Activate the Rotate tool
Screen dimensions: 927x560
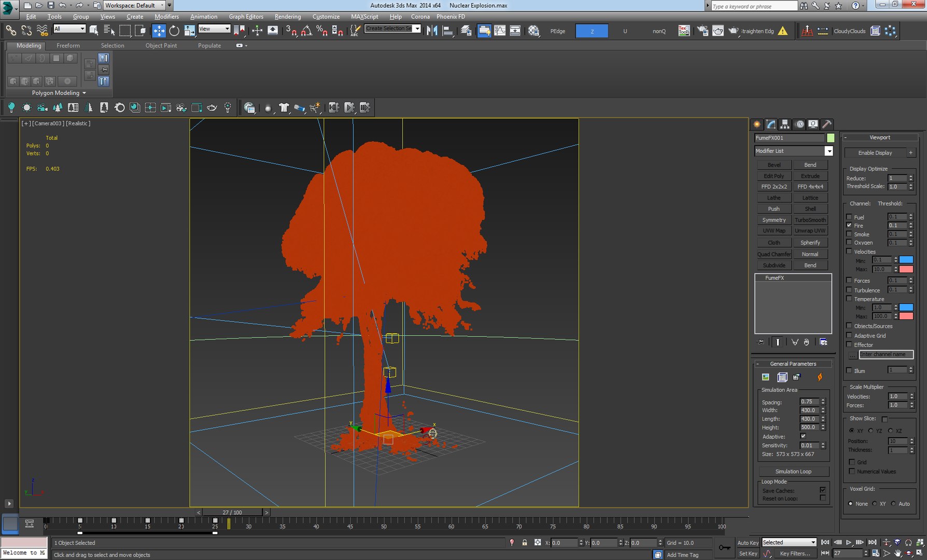pos(174,31)
